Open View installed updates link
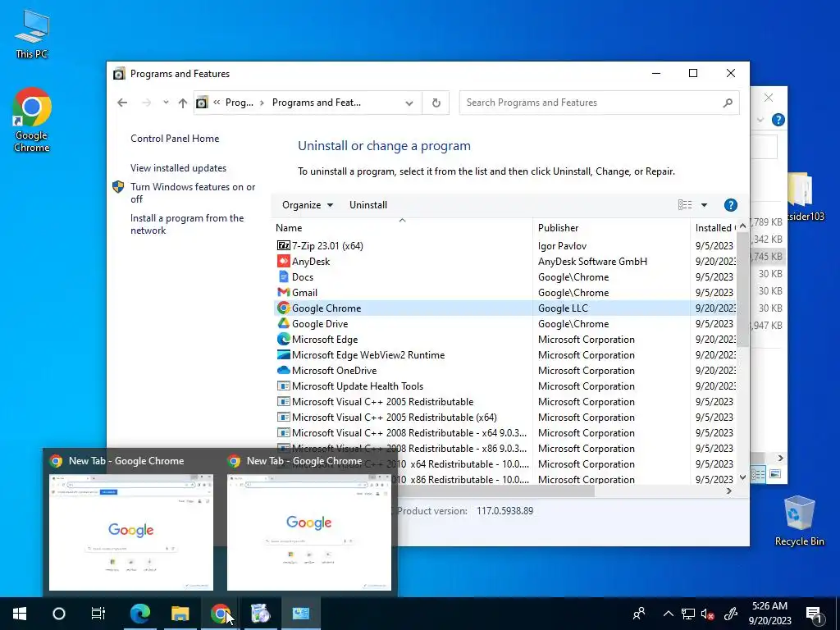The image size is (840, 630). [x=178, y=167]
